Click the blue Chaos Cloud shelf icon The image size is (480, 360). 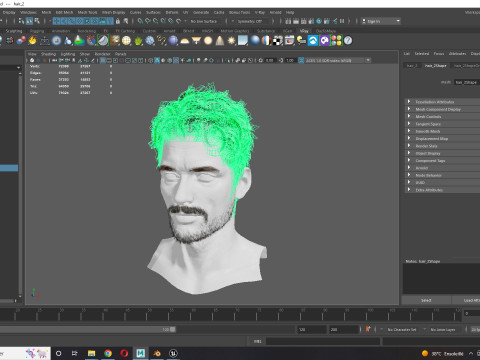tap(313, 41)
